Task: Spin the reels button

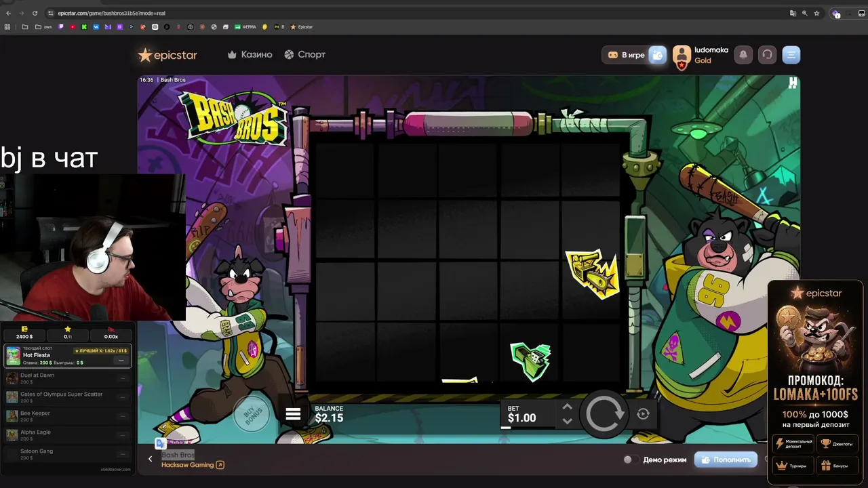Action: click(x=605, y=413)
